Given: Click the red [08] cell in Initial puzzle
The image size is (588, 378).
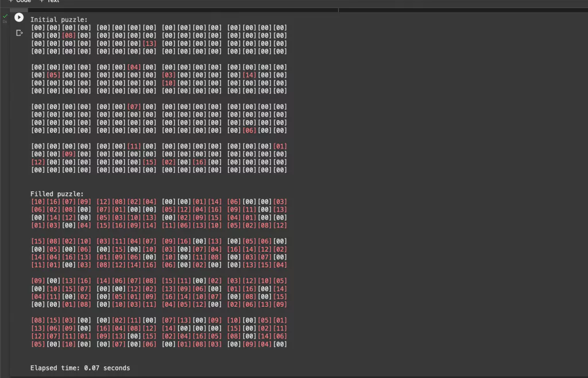Looking at the screenshot, I should (x=69, y=36).
